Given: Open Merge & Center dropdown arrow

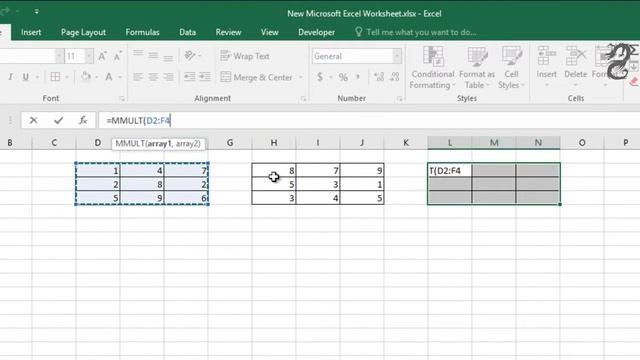Looking at the screenshot, I should 301,77.
